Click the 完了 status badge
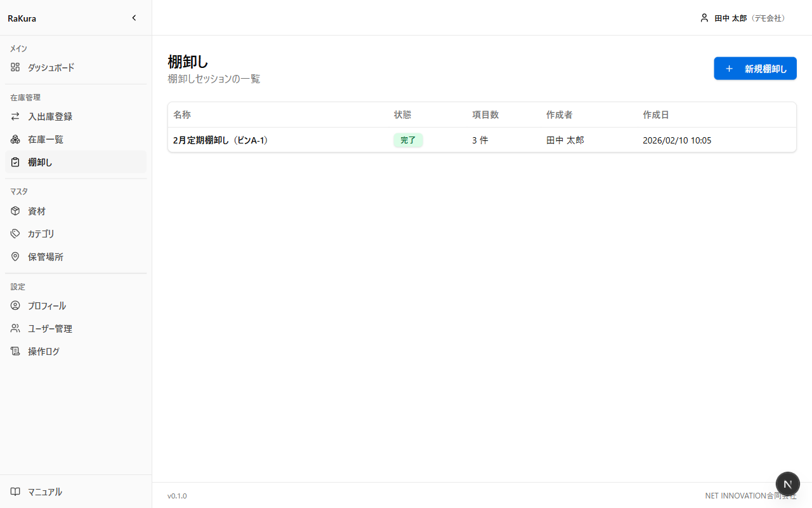812x508 pixels. 408,140
